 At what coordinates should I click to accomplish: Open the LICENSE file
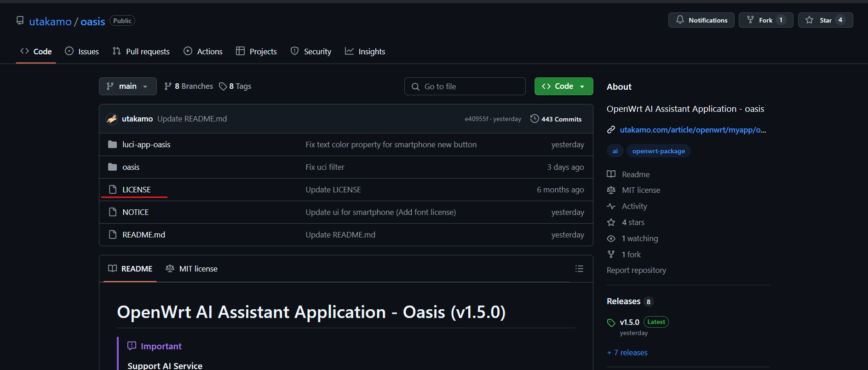(x=137, y=190)
